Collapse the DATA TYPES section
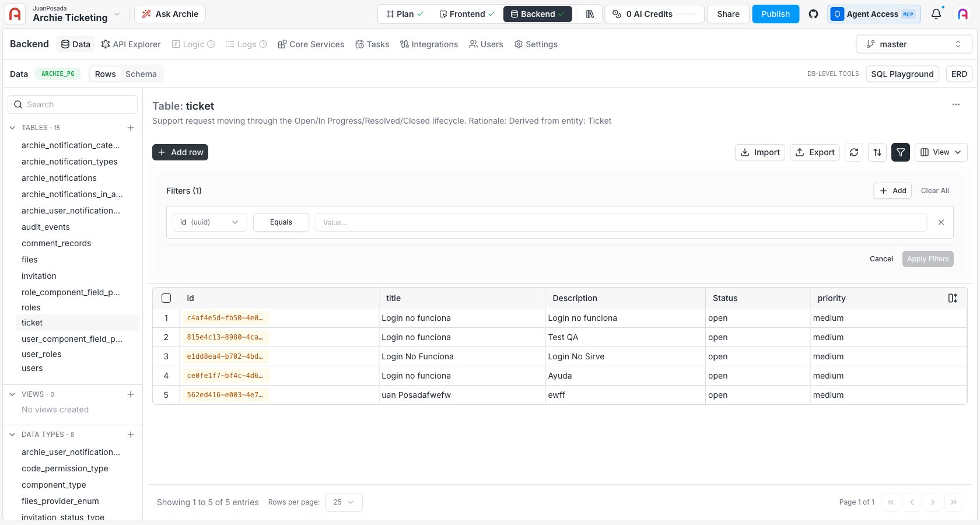The image size is (980, 525). tap(12, 435)
